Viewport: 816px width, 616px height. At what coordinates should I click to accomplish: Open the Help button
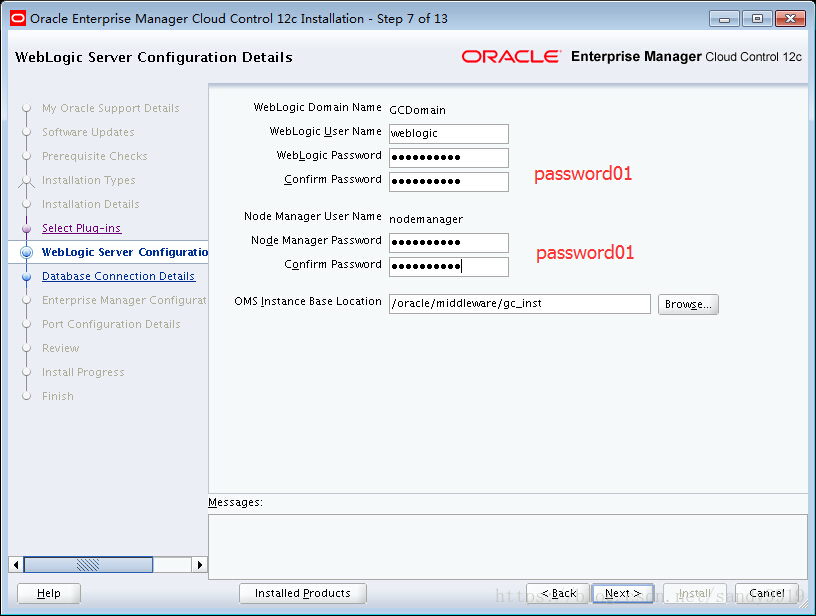[49, 593]
